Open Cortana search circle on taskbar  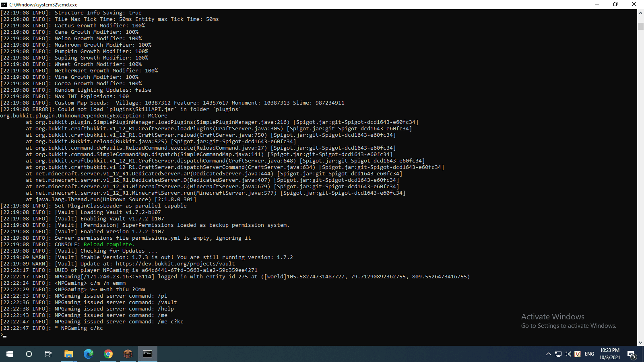tap(29, 354)
